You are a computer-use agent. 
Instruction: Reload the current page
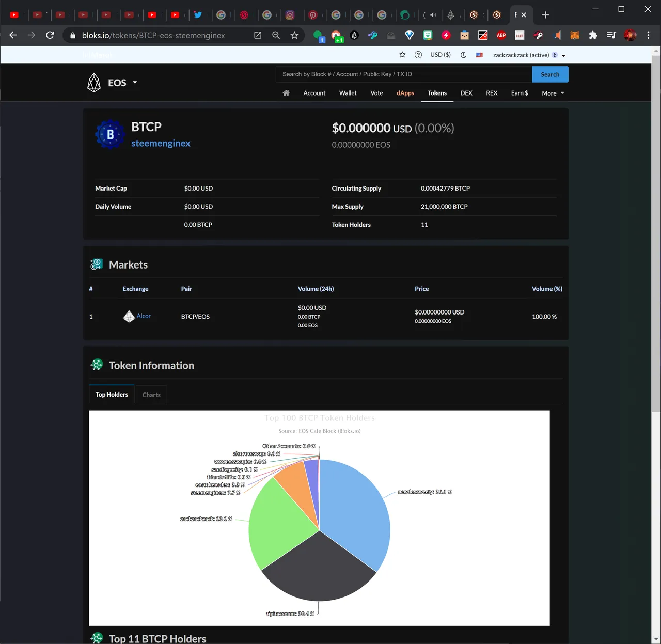coord(50,35)
